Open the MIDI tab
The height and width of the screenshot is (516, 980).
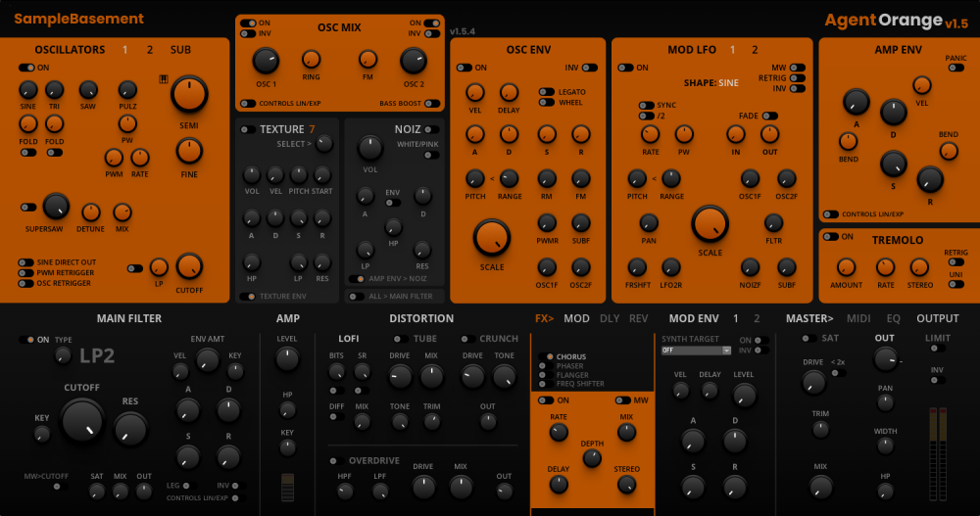pyautogui.click(x=858, y=318)
